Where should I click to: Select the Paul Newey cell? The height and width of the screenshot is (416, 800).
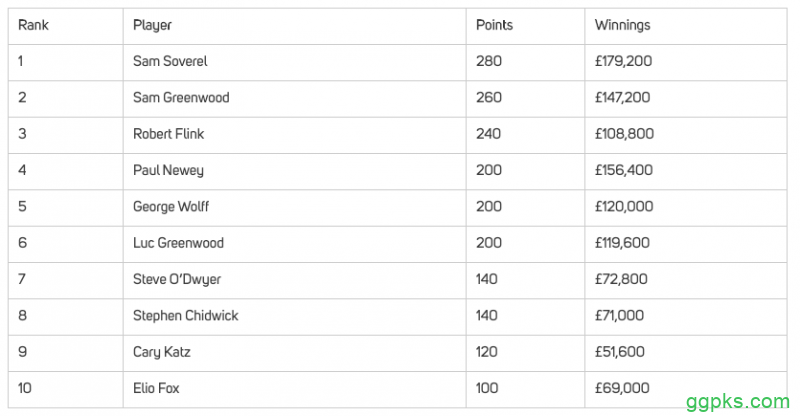(168, 170)
